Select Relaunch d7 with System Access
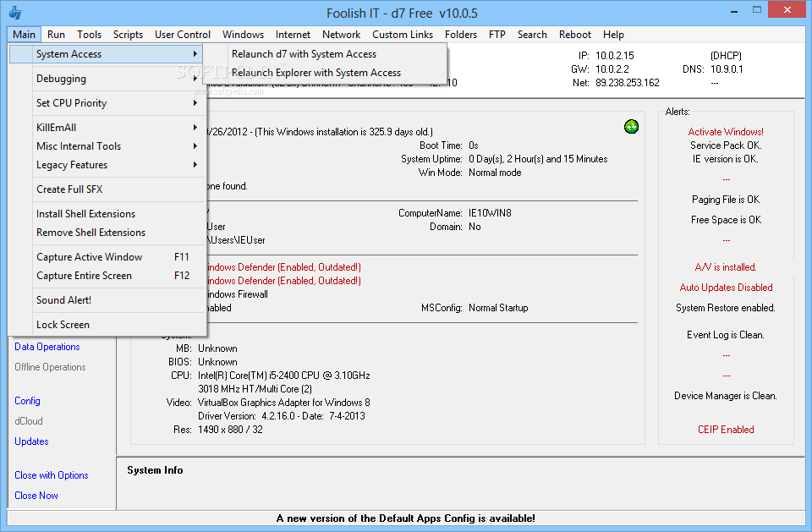 [325, 54]
